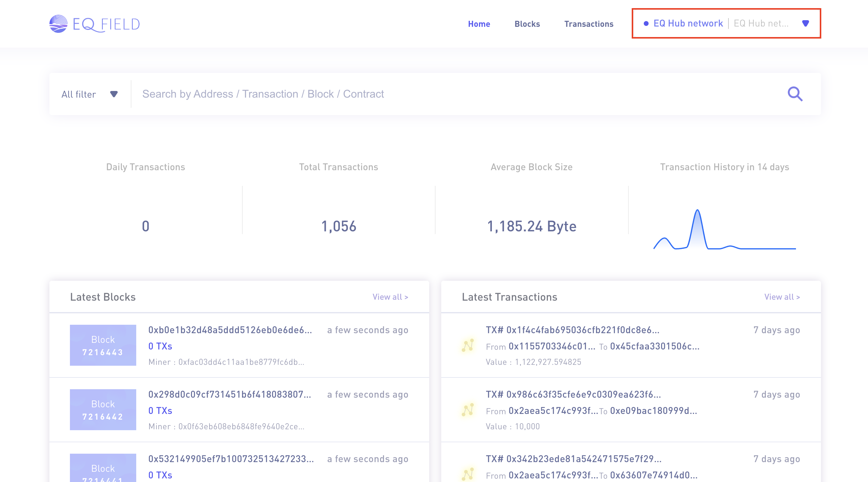View all latest blocks

click(x=390, y=297)
